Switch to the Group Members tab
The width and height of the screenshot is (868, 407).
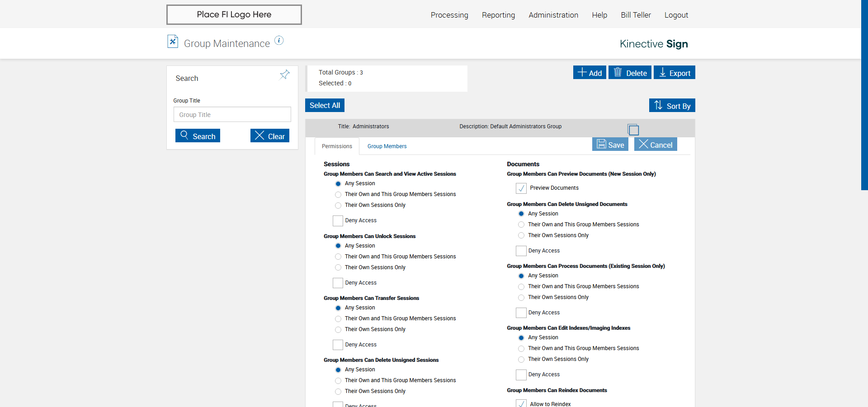pos(387,146)
